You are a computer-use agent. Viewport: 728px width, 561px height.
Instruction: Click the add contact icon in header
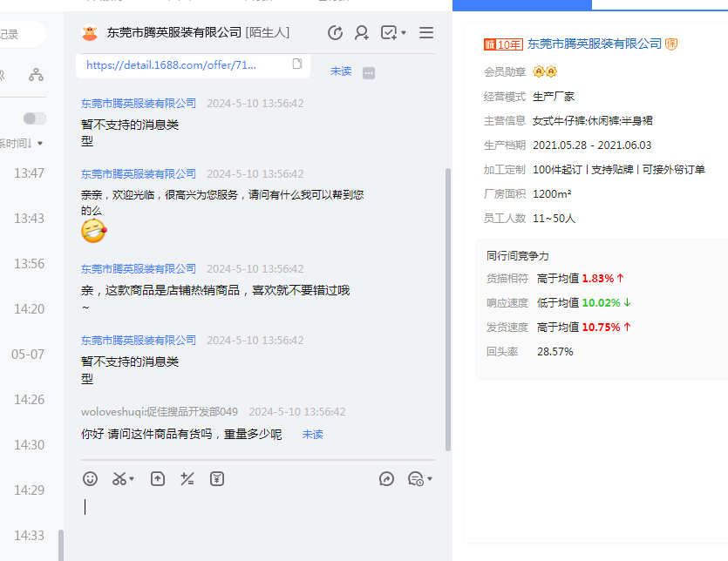click(361, 33)
